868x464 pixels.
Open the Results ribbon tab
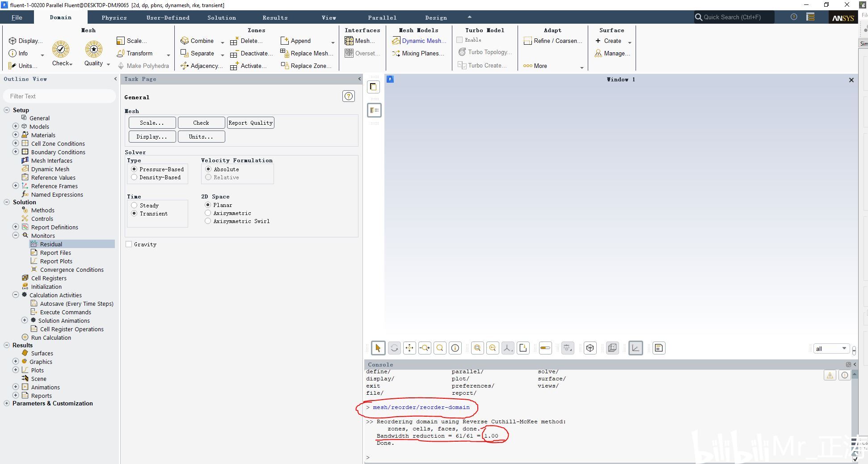(x=275, y=17)
